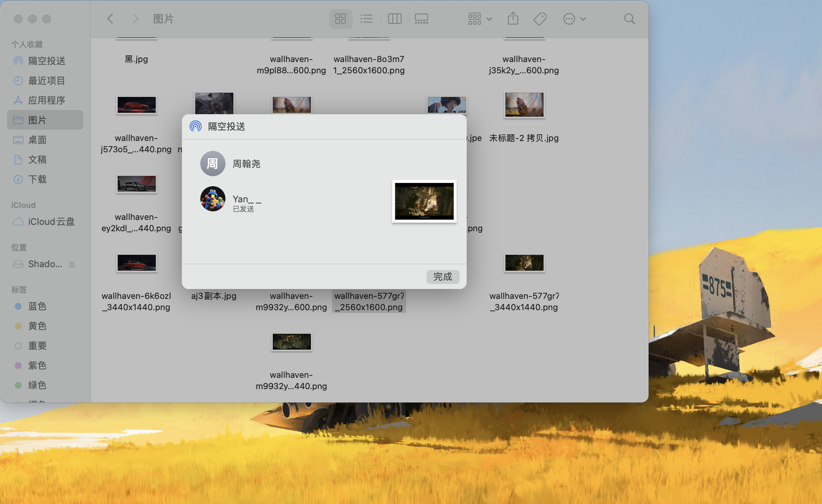This screenshot has height=504, width=822.
Task: Switch to column view
Action: tap(394, 19)
